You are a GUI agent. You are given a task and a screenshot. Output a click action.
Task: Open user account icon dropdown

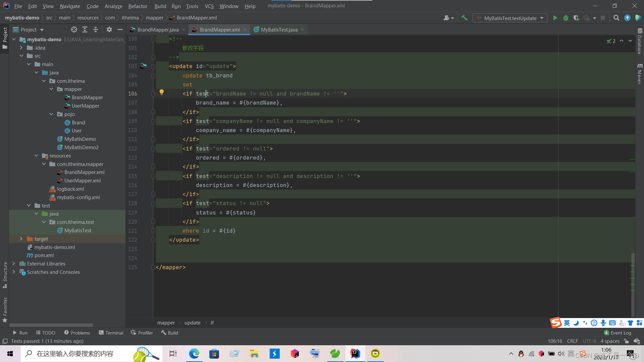448,18
